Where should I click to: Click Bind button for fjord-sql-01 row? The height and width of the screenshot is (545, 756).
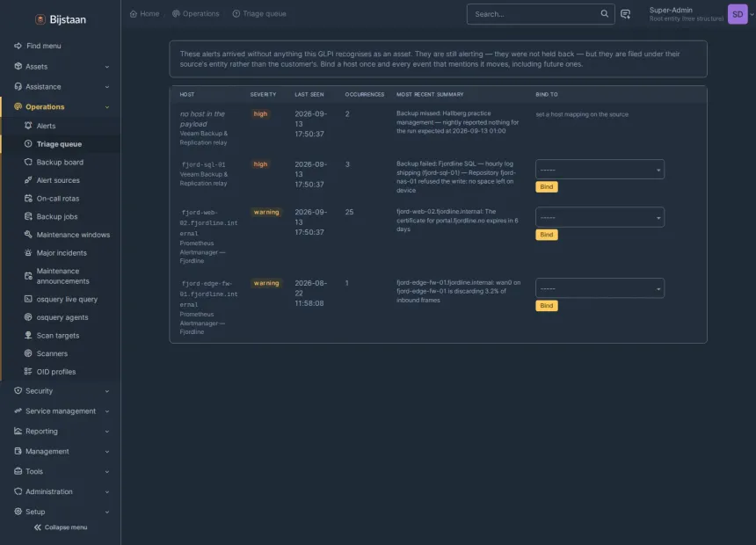(x=546, y=186)
